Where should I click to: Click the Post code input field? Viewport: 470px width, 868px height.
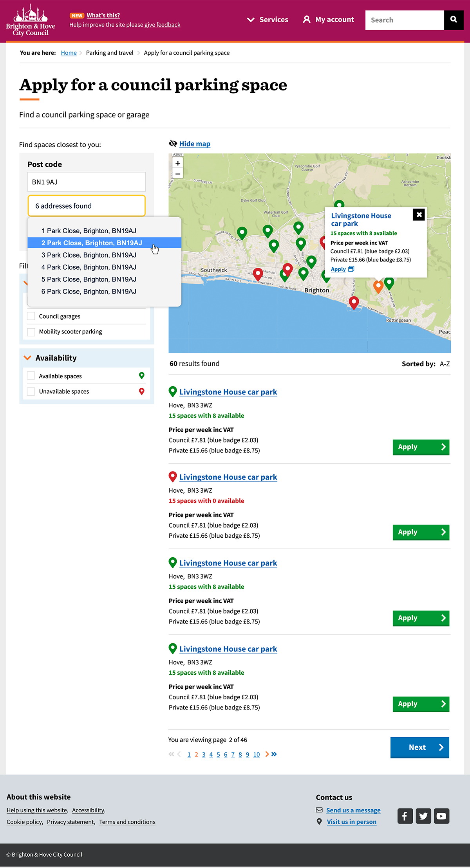(87, 182)
